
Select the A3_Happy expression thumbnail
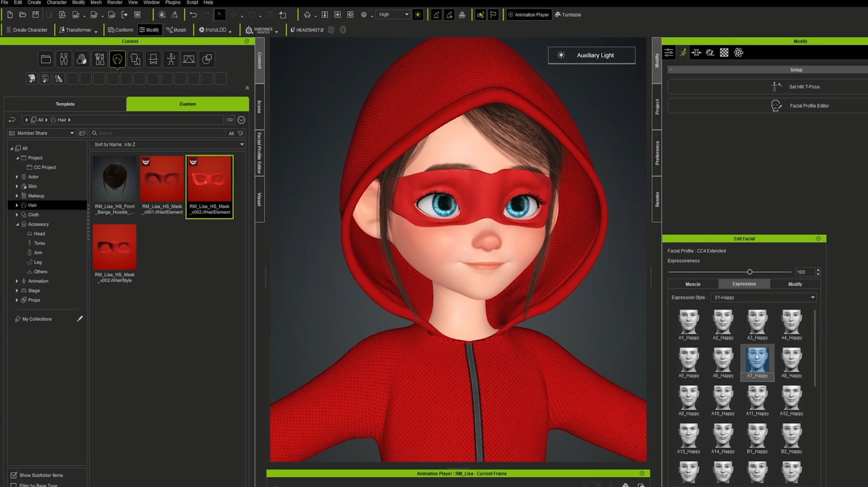click(x=757, y=325)
